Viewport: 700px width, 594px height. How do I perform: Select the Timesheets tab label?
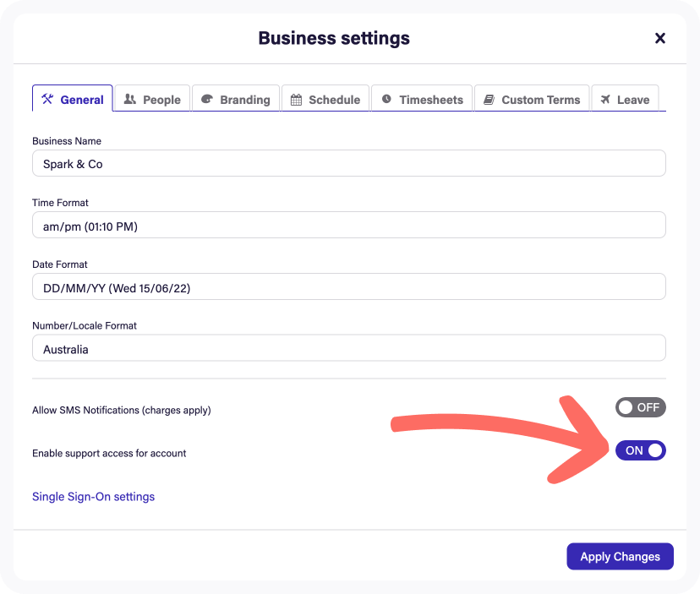[431, 100]
